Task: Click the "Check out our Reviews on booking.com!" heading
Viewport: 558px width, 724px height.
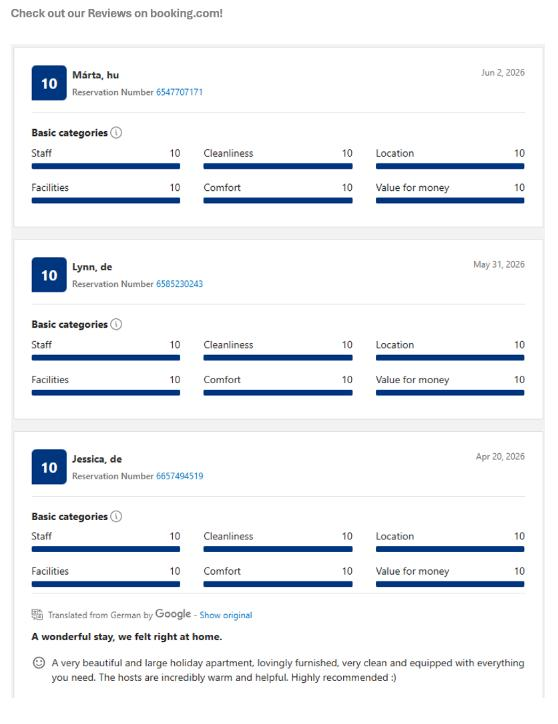Action: [x=117, y=13]
